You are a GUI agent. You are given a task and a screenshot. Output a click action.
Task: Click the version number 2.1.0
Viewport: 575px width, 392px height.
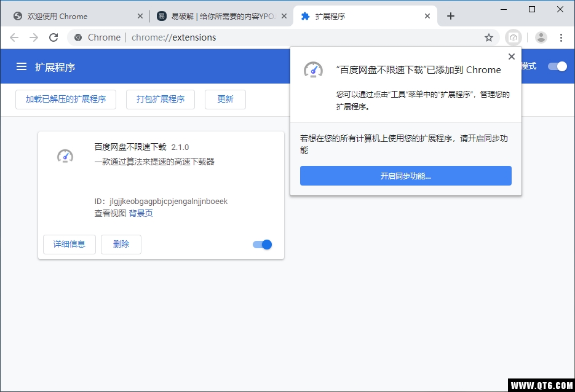click(x=180, y=147)
